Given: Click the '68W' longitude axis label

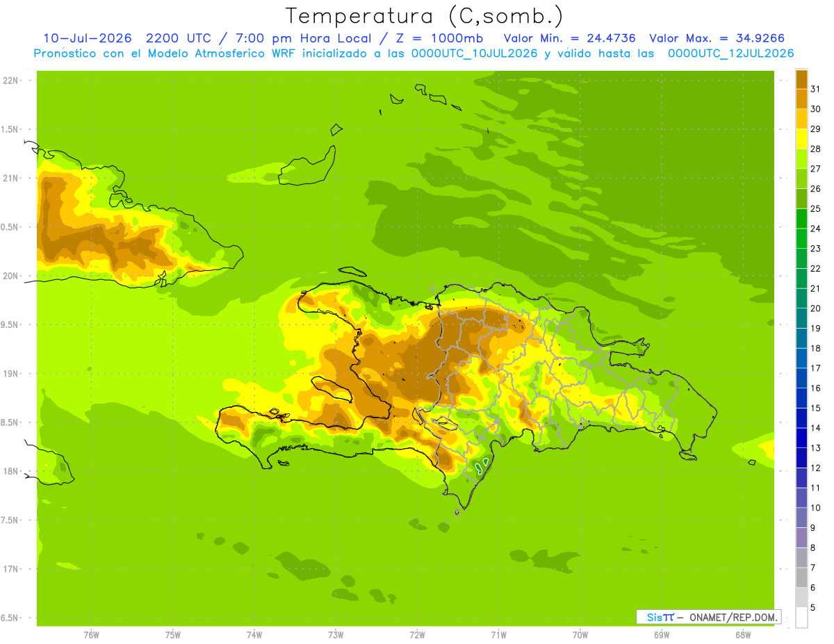Looking at the screenshot, I should tap(743, 635).
